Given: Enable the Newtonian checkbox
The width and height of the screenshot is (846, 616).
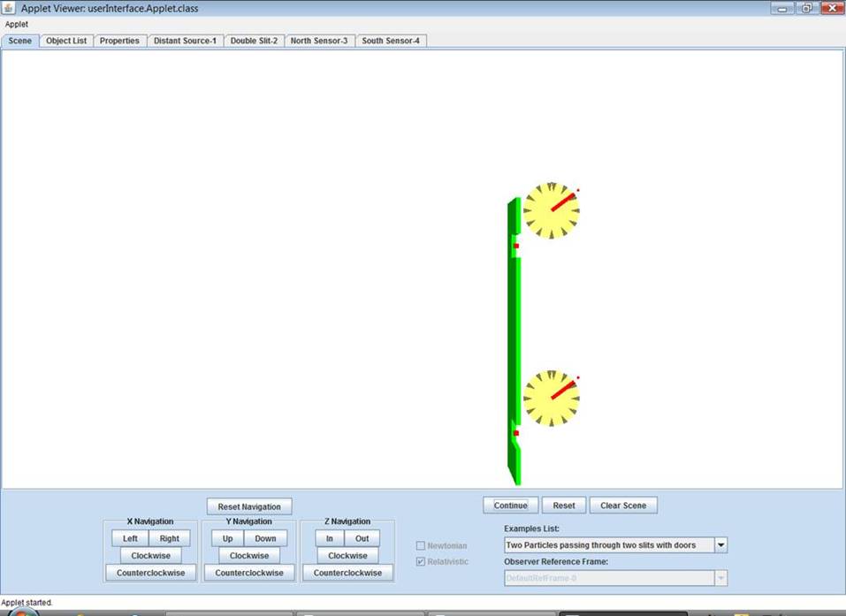Looking at the screenshot, I should tap(421, 546).
